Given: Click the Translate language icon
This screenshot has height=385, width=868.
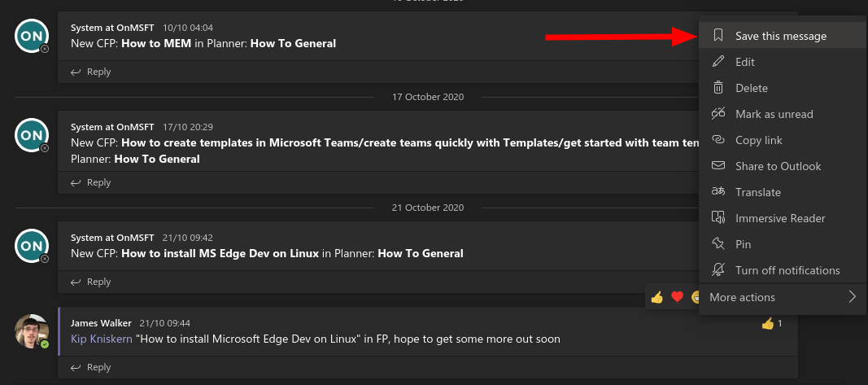Looking at the screenshot, I should click(718, 191).
